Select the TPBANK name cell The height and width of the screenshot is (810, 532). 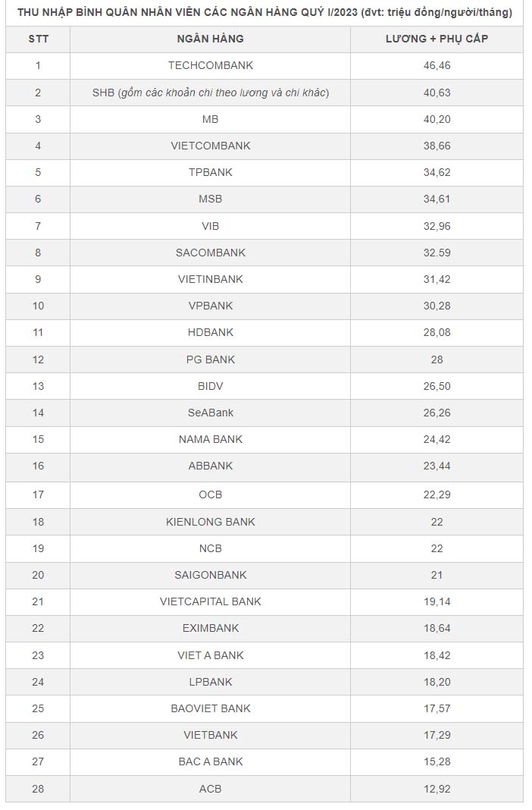pos(210,172)
